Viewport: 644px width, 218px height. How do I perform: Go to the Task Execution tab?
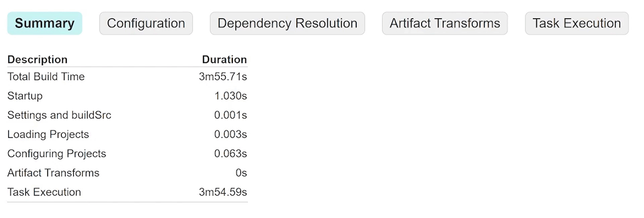point(577,24)
